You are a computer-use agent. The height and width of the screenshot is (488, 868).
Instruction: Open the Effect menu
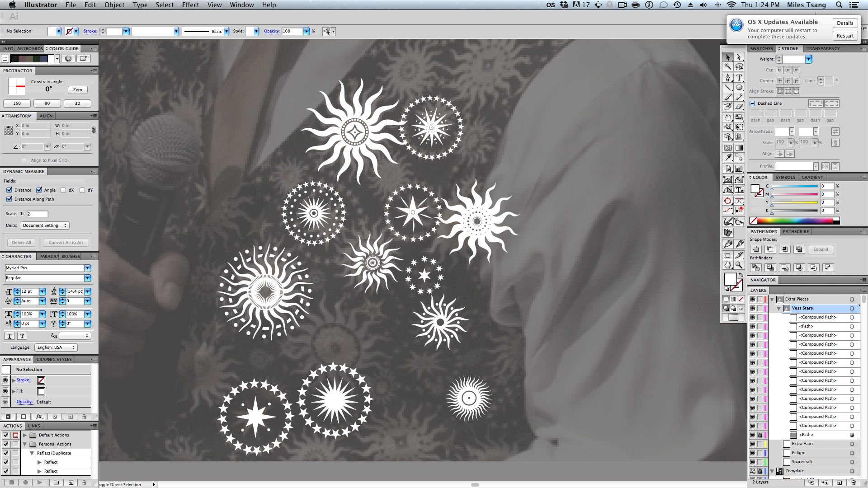[190, 5]
